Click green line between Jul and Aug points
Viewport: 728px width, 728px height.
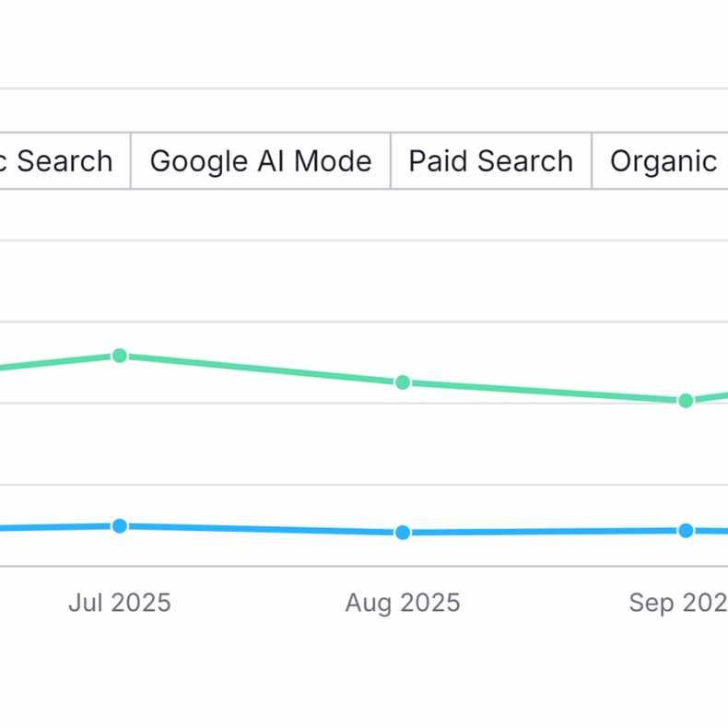261,370
